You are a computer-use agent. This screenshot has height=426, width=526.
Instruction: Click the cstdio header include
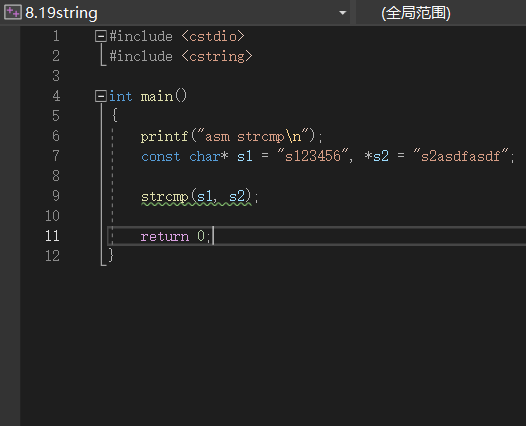click(x=213, y=36)
